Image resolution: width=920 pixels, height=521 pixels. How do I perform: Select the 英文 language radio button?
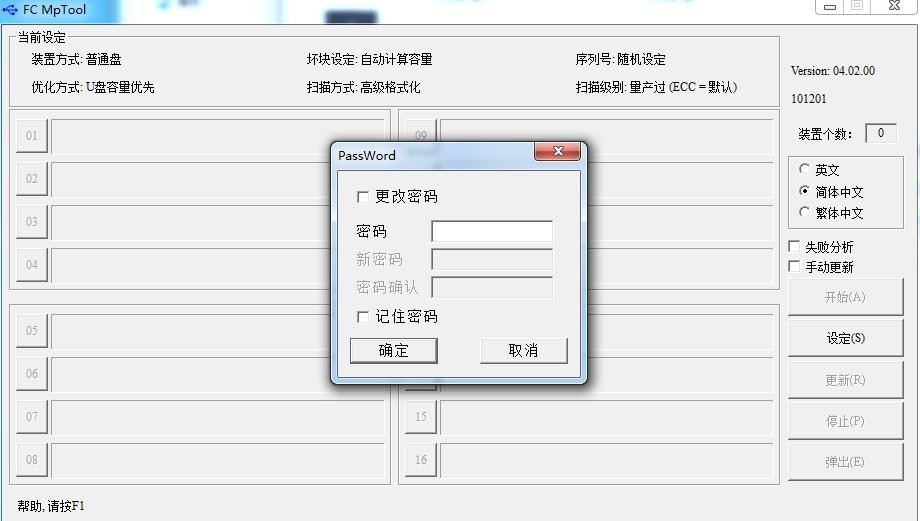click(804, 169)
